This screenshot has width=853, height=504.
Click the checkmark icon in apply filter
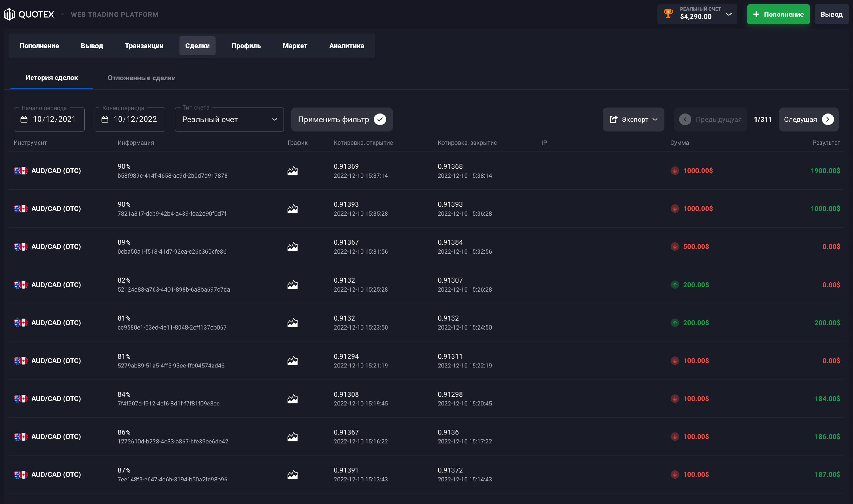380,120
